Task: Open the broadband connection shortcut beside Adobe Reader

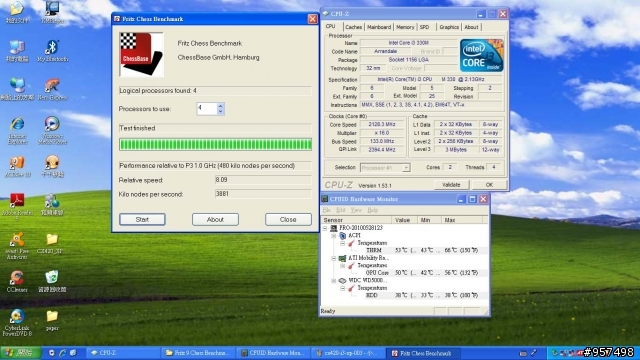Action: tap(52, 204)
